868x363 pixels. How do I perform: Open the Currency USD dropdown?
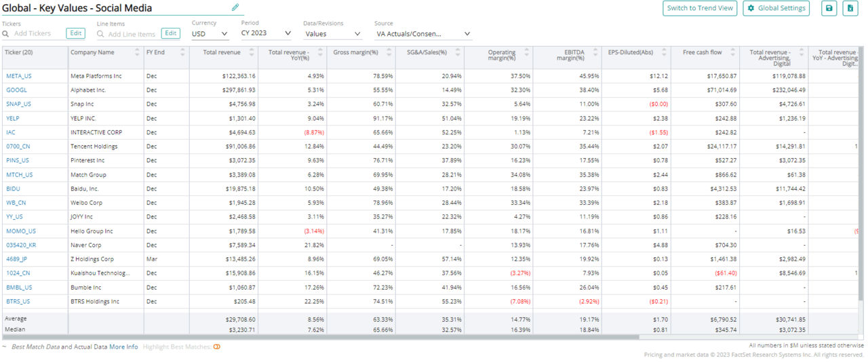pyautogui.click(x=210, y=33)
